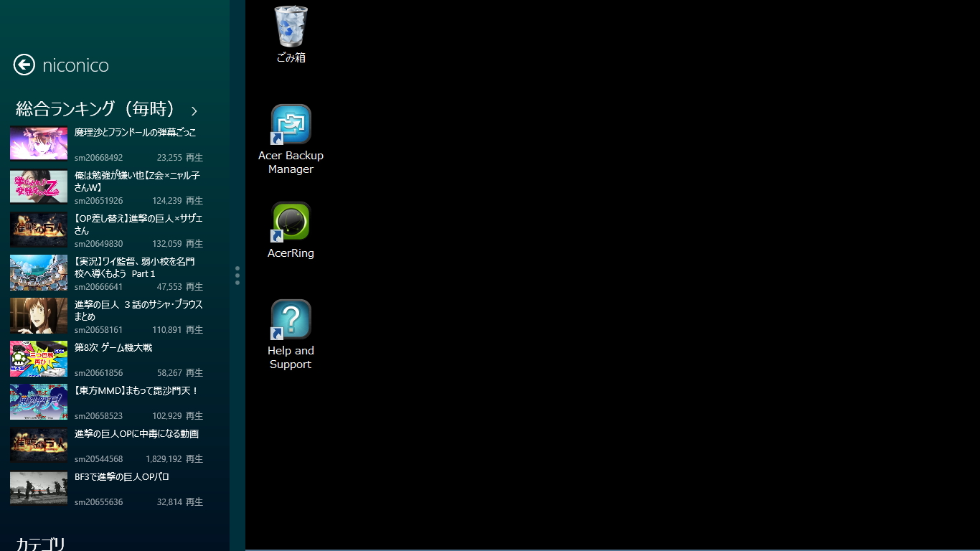Open thumbnail for 進撃の巨人OPに中毒になる動画
Viewport: 980px width, 551px height.
39,445
